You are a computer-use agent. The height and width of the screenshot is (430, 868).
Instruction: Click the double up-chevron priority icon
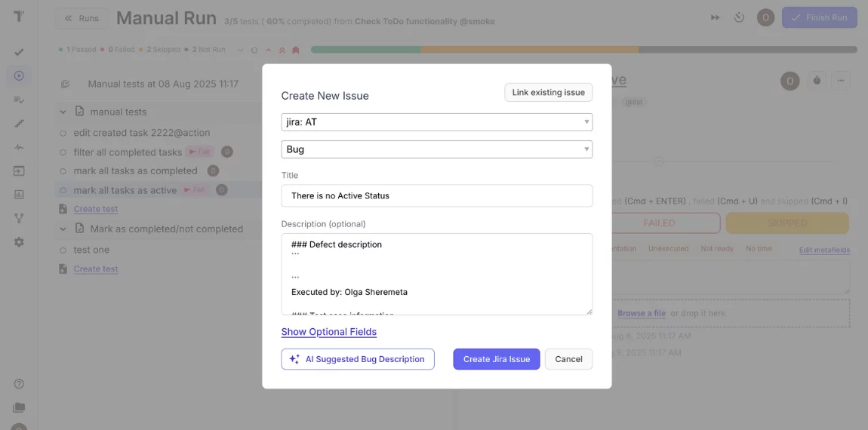coord(282,50)
